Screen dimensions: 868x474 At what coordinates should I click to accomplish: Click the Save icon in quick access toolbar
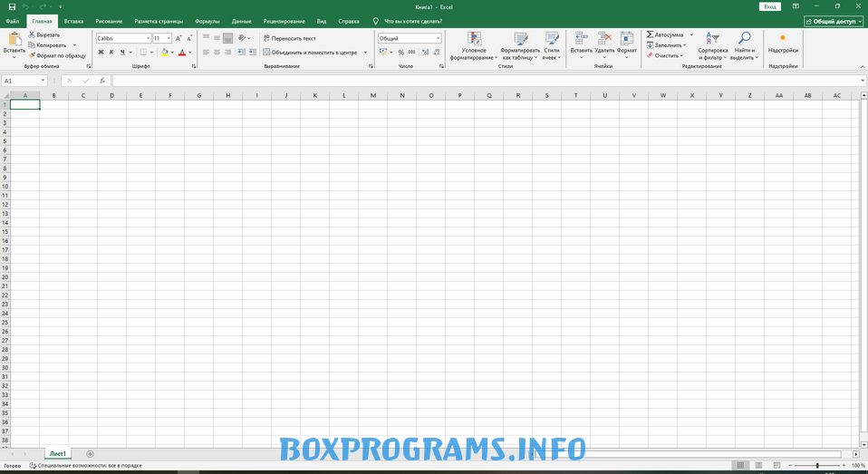click(12, 6)
